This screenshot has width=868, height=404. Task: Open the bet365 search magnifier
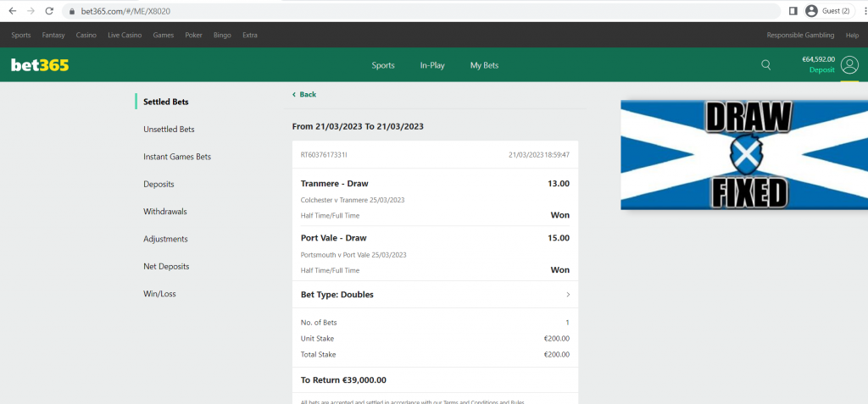tap(766, 65)
